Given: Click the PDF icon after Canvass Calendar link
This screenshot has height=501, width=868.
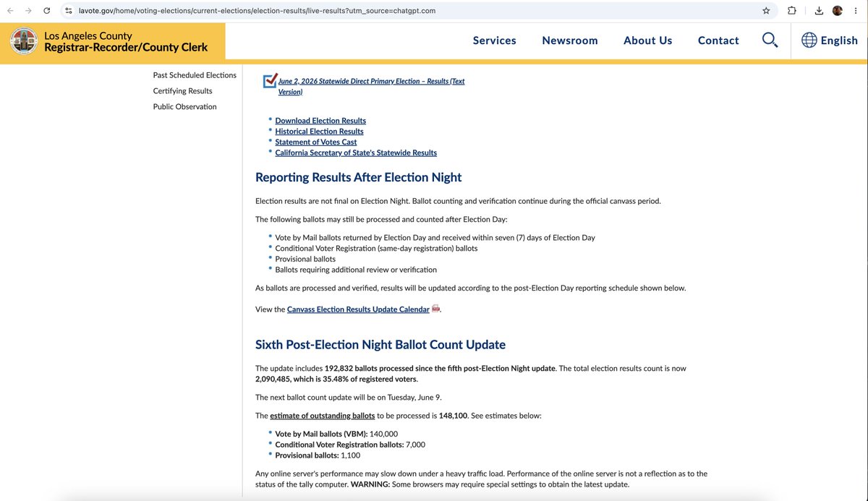Looking at the screenshot, I should (436, 309).
